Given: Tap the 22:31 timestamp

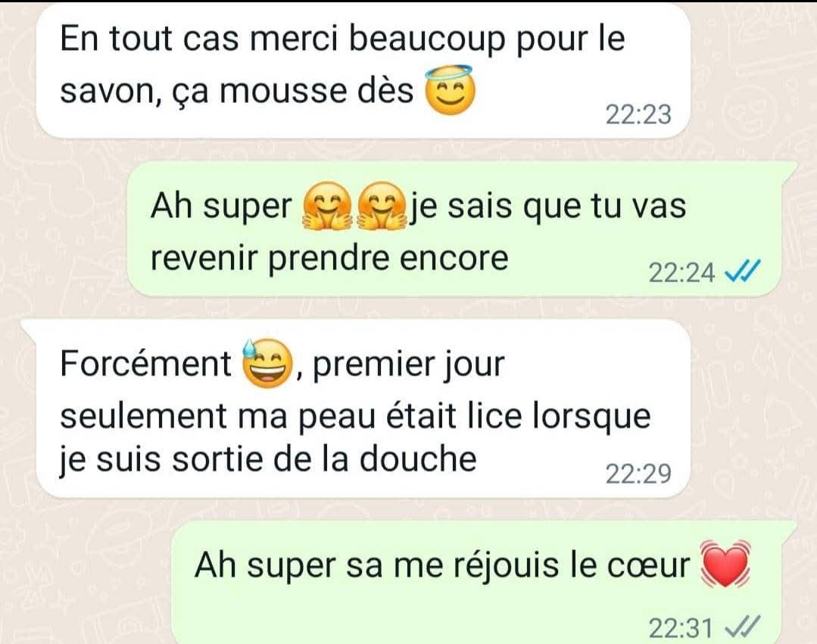Looking at the screenshot, I should 681,628.
